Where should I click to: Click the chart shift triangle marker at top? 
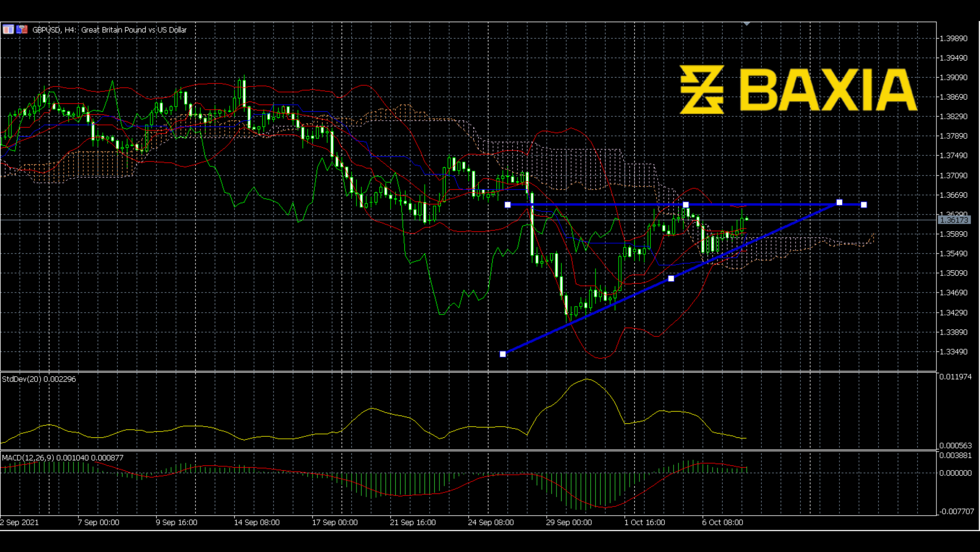click(746, 24)
